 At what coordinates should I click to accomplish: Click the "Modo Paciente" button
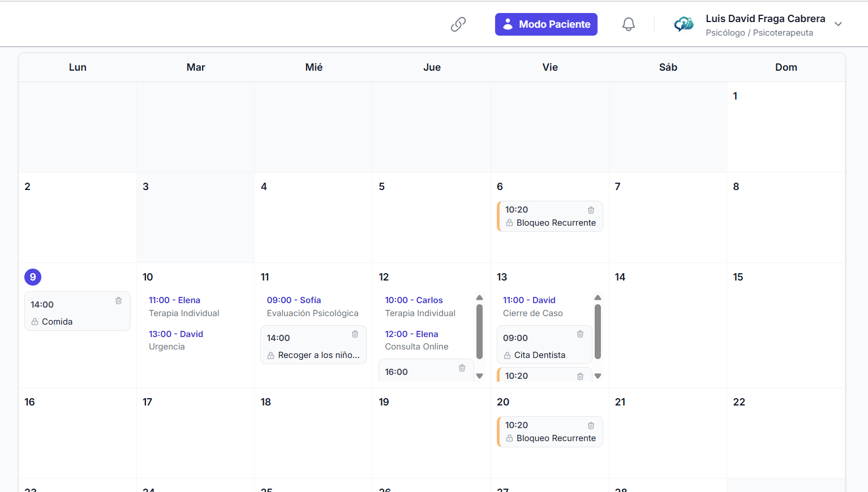545,24
